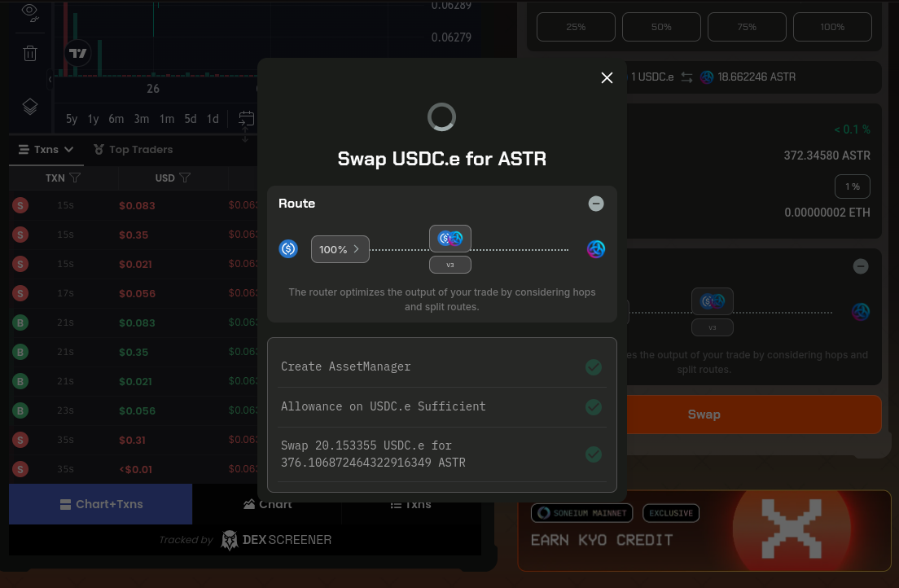Click the 21s buy row with $0.083
Image resolution: width=899 pixels, height=588 pixels.
pos(133,323)
